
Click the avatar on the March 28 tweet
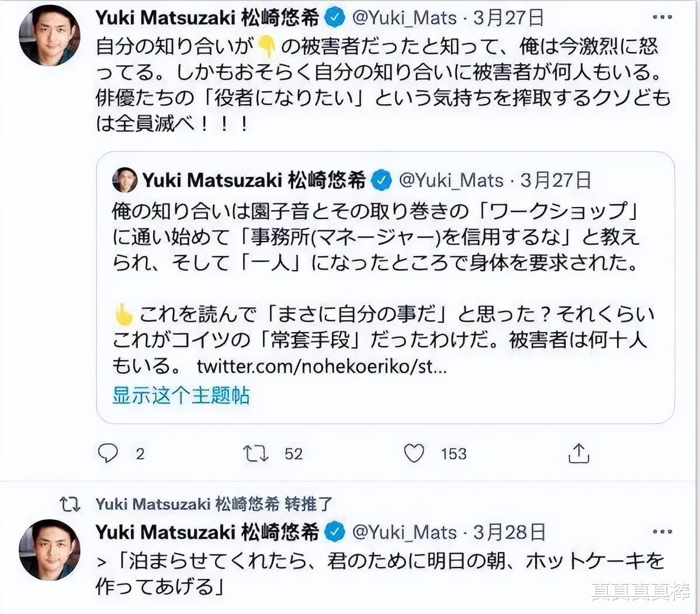click(x=50, y=550)
